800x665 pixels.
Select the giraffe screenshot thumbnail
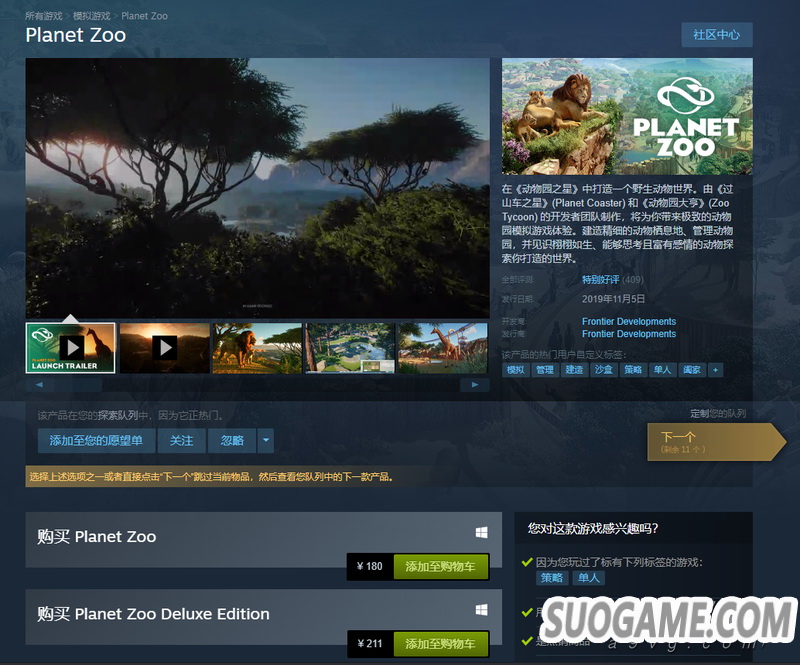pyautogui.click(x=442, y=348)
